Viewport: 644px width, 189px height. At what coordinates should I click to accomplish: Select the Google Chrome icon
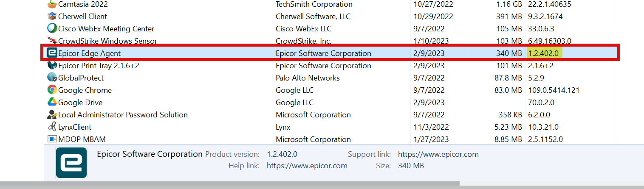tap(52, 90)
